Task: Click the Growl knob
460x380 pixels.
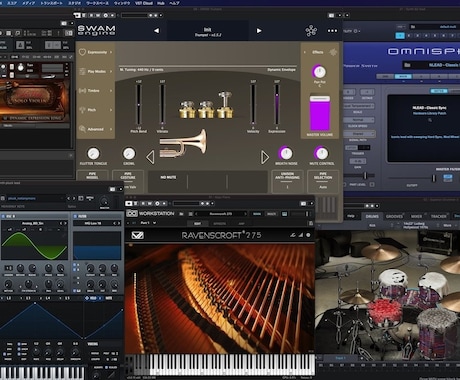Action: [x=129, y=154]
